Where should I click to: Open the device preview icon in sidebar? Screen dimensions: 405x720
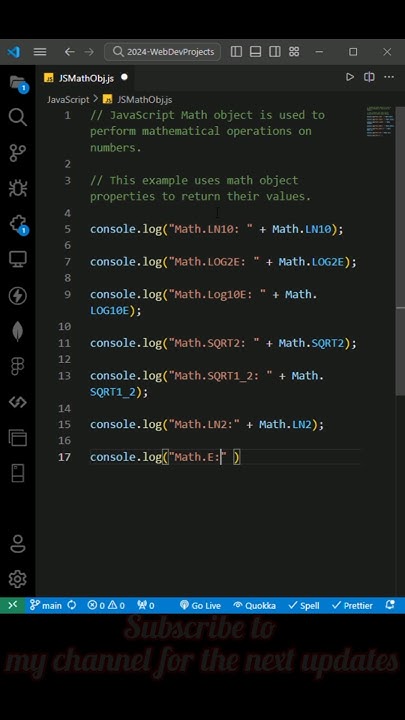(17, 473)
